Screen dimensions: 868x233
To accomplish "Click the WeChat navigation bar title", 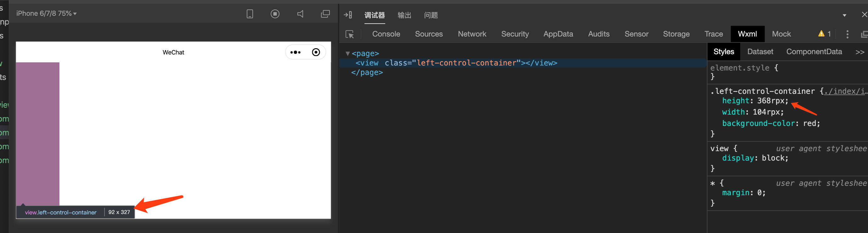I will pos(173,52).
